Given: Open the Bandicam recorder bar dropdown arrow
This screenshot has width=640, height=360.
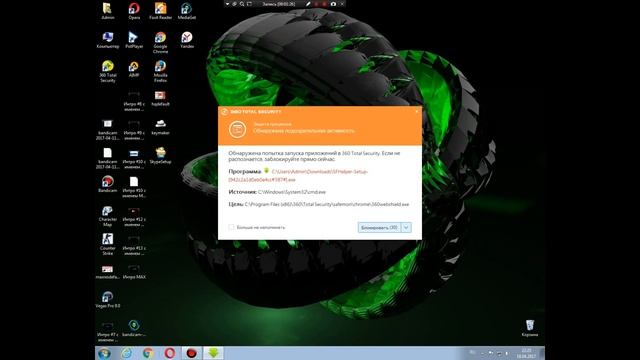Looking at the screenshot, I should click(227, 4).
